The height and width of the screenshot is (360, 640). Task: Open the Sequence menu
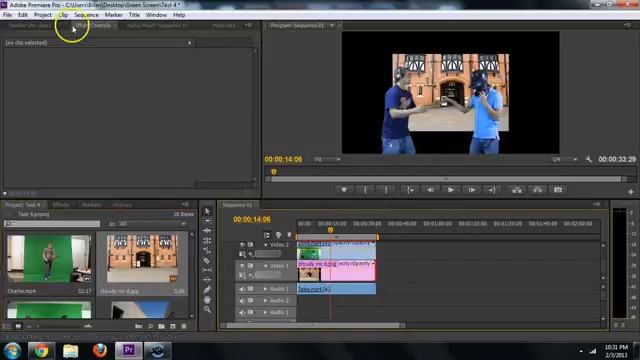(86, 15)
